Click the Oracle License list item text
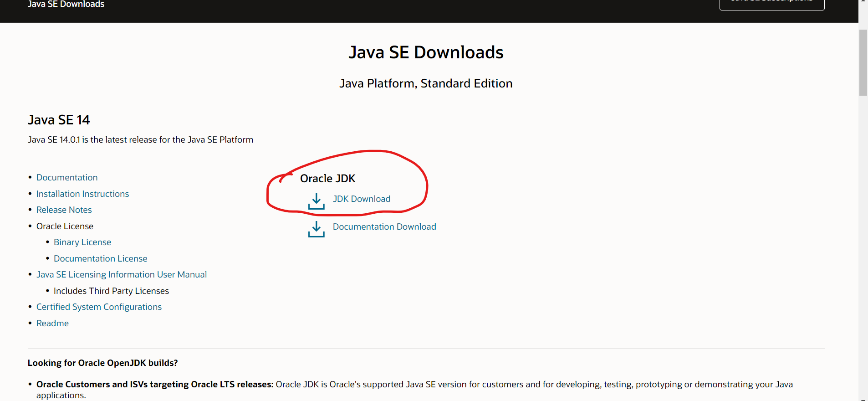Viewport: 868px width, 401px height. (65, 226)
